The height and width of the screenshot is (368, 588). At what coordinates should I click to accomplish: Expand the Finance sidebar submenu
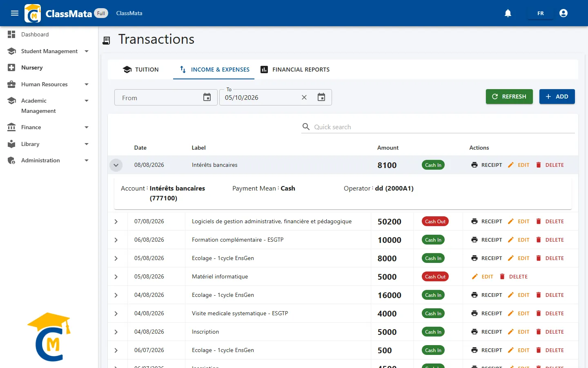click(87, 127)
